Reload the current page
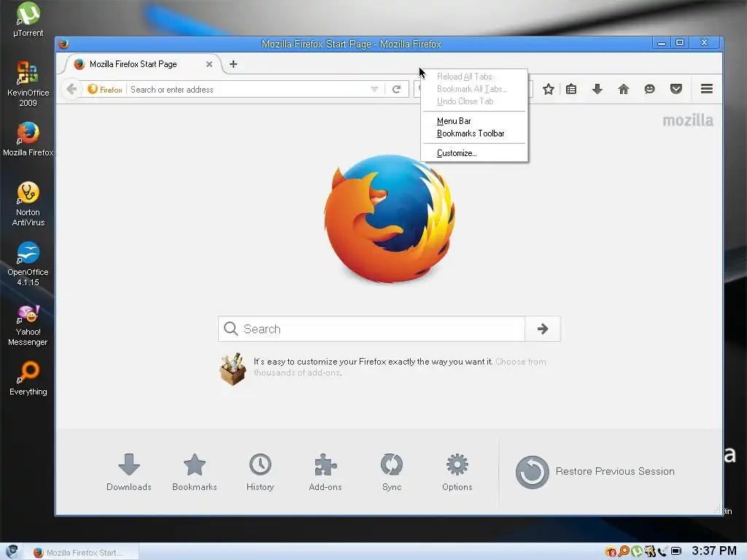Screen dimensions: 747x560 [396, 89]
